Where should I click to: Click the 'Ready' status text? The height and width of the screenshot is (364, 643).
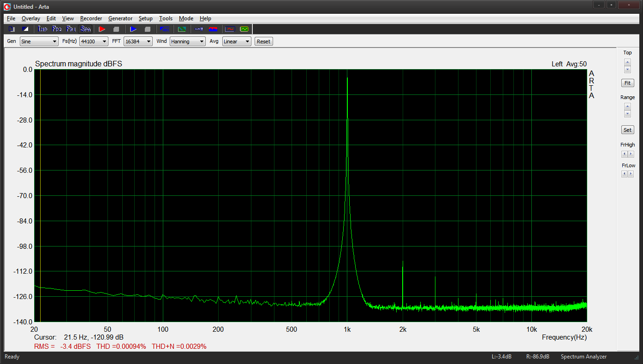(12, 357)
